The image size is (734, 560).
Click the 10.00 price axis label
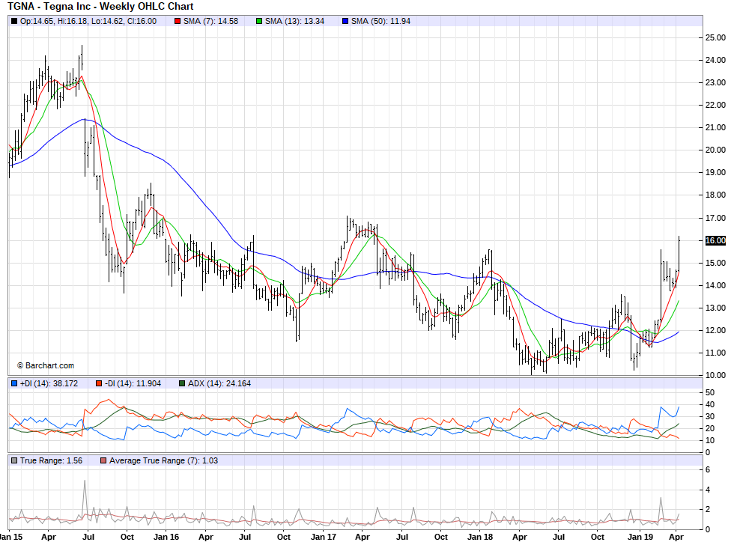tap(715, 375)
